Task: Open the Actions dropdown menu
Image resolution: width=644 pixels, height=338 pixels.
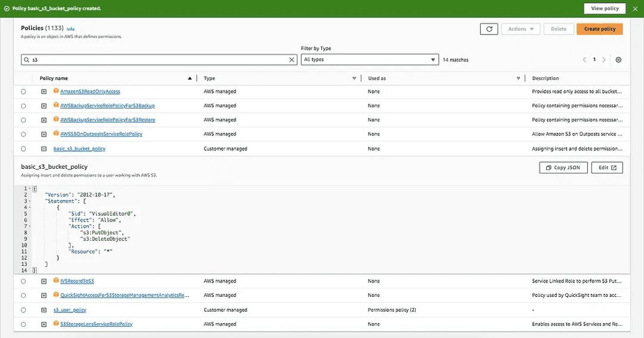Action: (x=521, y=29)
